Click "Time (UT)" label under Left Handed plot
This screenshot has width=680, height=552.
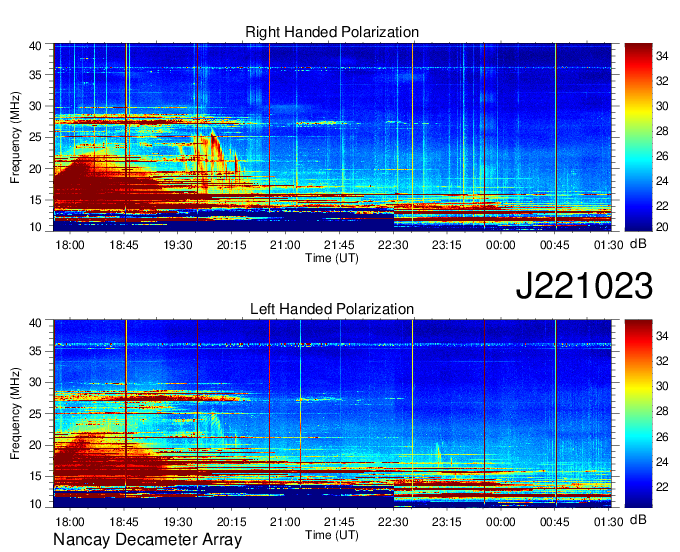click(332, 535)
